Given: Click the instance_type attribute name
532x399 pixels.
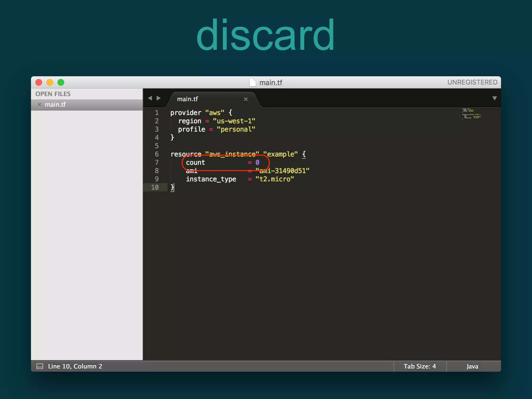Looking at the screenshot, I should tap(211, 179).
